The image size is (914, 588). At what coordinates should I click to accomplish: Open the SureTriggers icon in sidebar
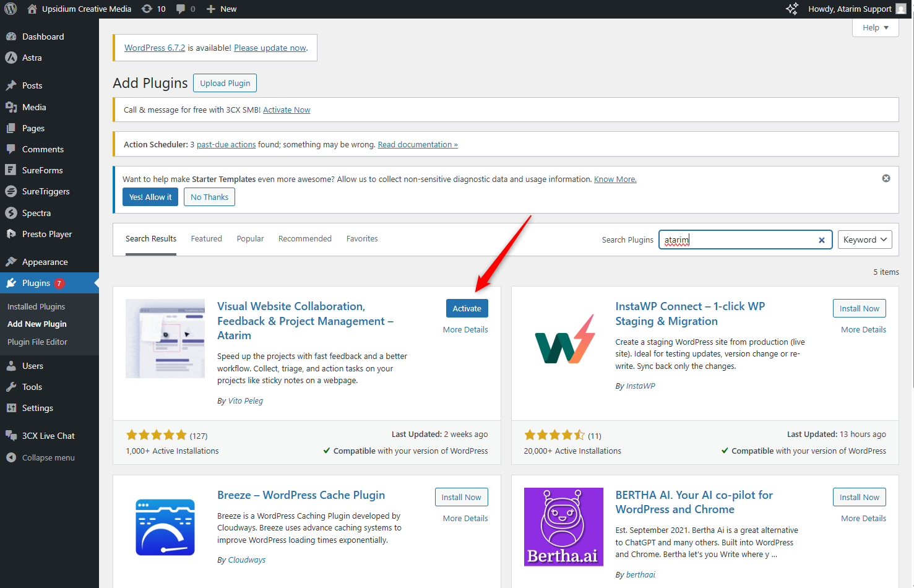point(11,191)
